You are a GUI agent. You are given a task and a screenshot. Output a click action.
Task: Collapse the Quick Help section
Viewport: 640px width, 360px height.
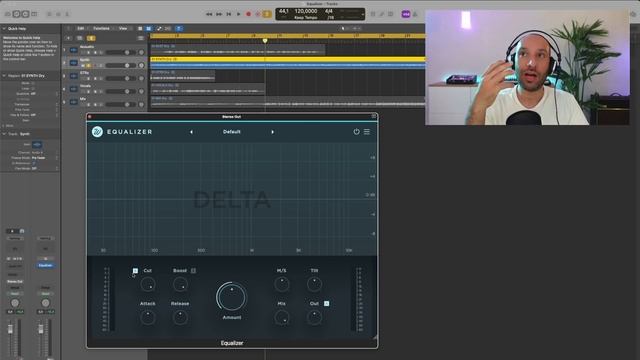(x=4, y=29)
